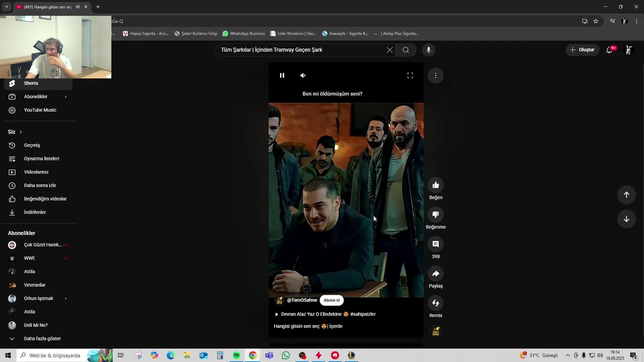The width and height of the screenshot is (644, 362).
Task: Go to previous short with up arrow
Action: coord(626,195)
